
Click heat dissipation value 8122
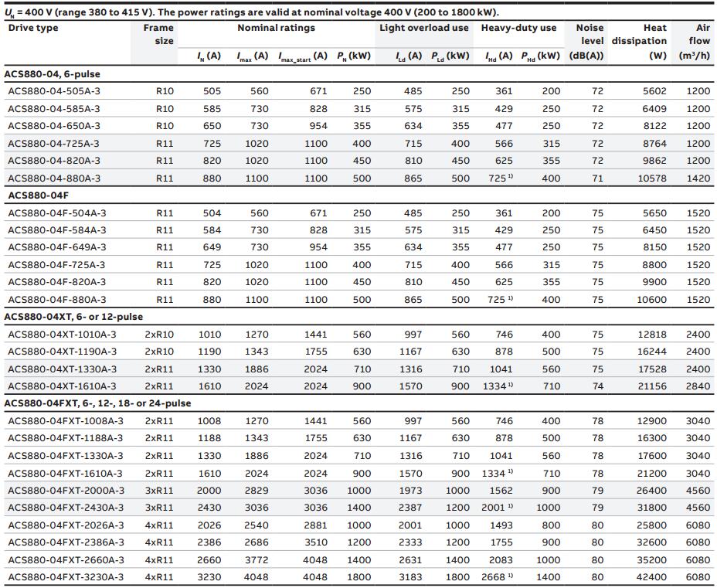coord(654,126)
